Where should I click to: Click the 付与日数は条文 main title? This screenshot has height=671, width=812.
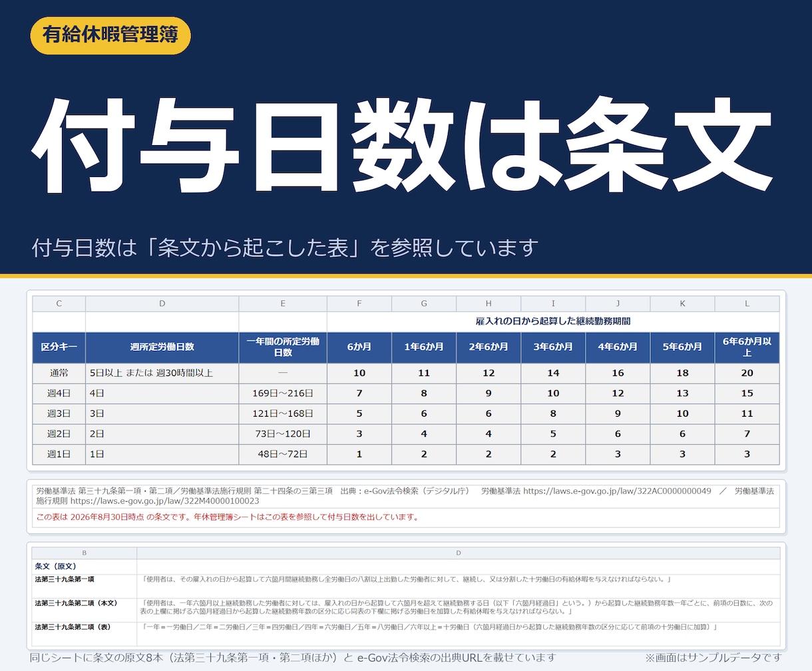[403, 145]
